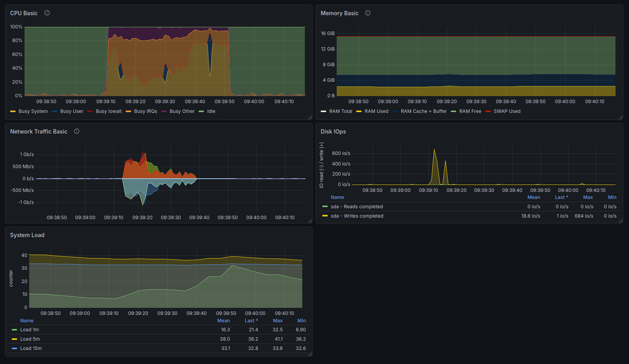
Task: Sort System Load legend by Max
Action: [278, 321]
